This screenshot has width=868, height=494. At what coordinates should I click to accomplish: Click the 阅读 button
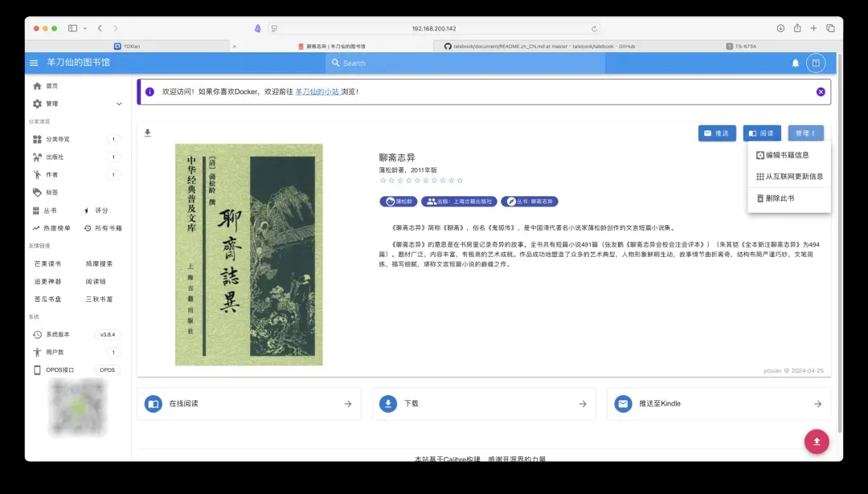click(761, 133)
